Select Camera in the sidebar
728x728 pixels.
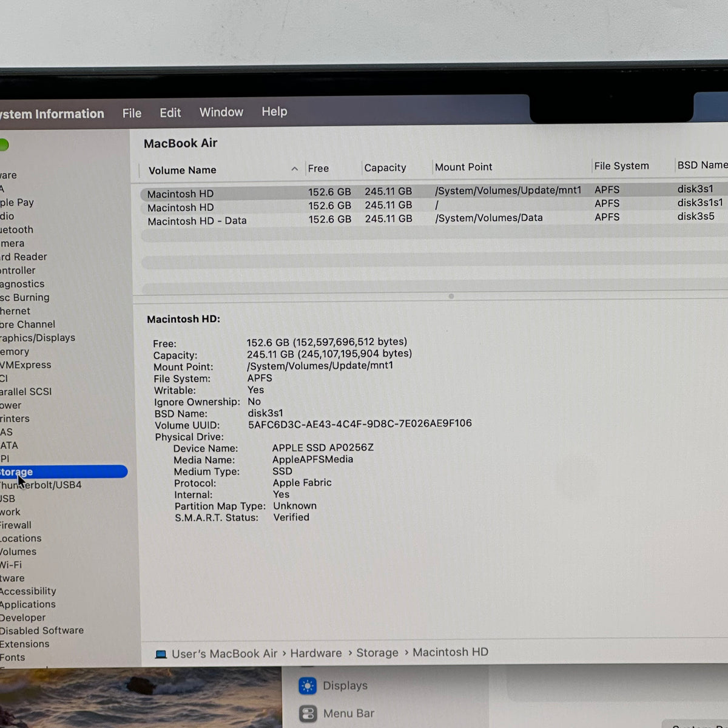(x=12, y=243)
